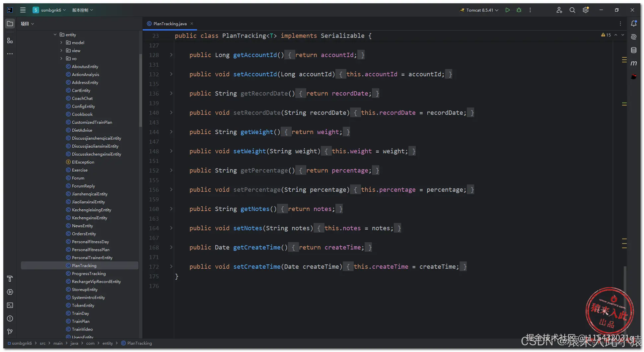Screen dimensions: 644x352
Task: Open the main hamburger menu
Action: [23, 10]
